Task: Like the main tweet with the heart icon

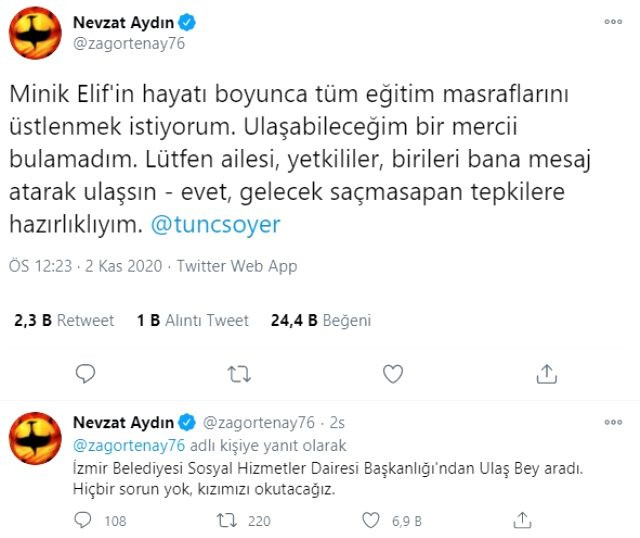Action: (x=393, y=374)
